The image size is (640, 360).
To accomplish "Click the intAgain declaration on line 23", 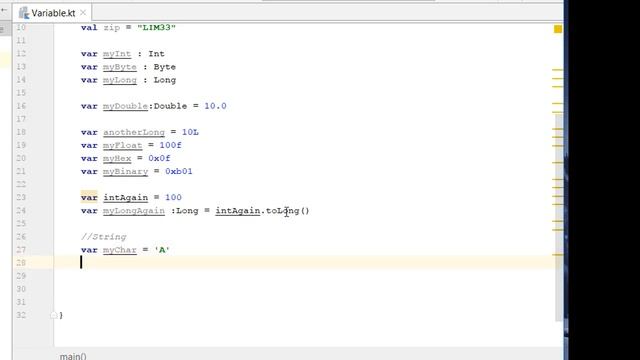I will pos(125,198).
